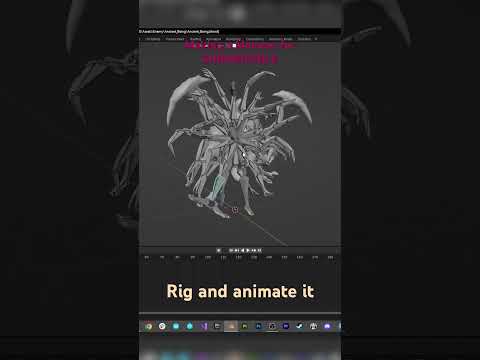This screenshot has width=480, height=360.
Task: Toggle auto keying record button
Action: point(218,250)
